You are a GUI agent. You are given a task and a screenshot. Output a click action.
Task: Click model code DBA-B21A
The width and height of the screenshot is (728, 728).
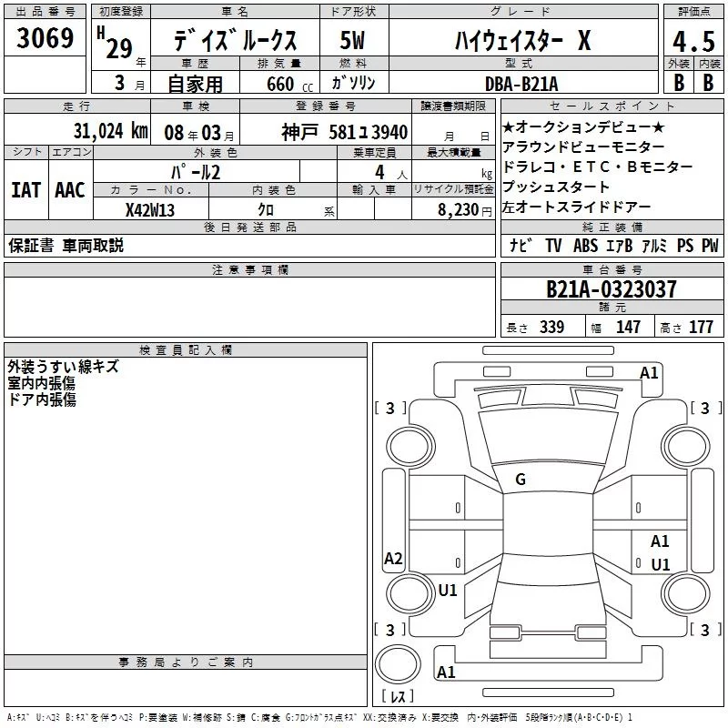click(521, 84)
